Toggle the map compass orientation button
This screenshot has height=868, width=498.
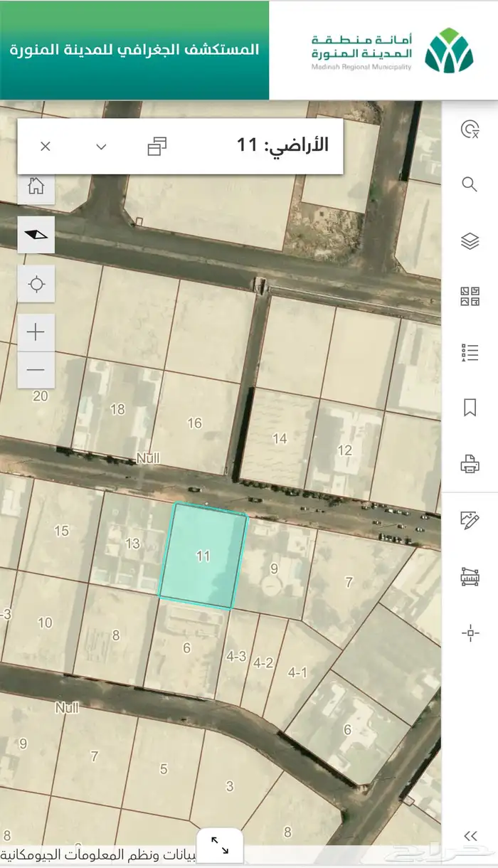tap(36, 235)
